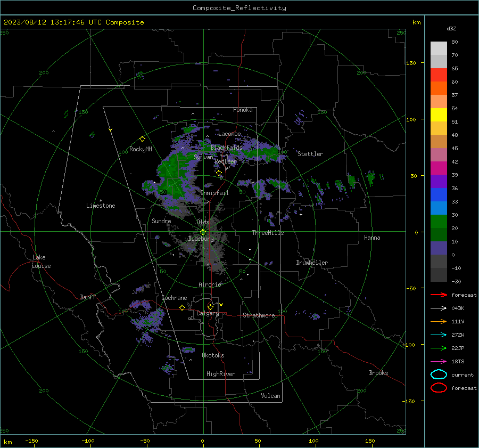
Task: Click the white 04DK arrow in legend
Action: pos(439,308)
